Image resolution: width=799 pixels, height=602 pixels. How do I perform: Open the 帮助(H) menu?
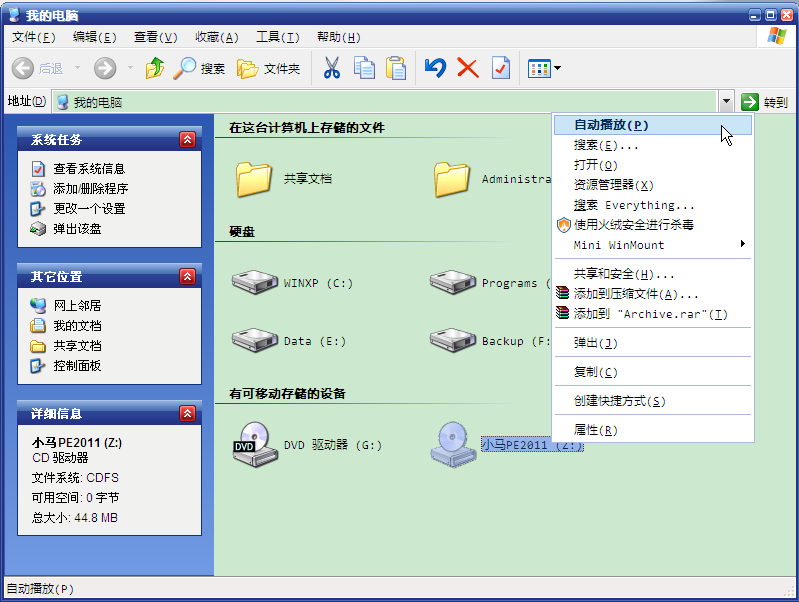(338, 37)
